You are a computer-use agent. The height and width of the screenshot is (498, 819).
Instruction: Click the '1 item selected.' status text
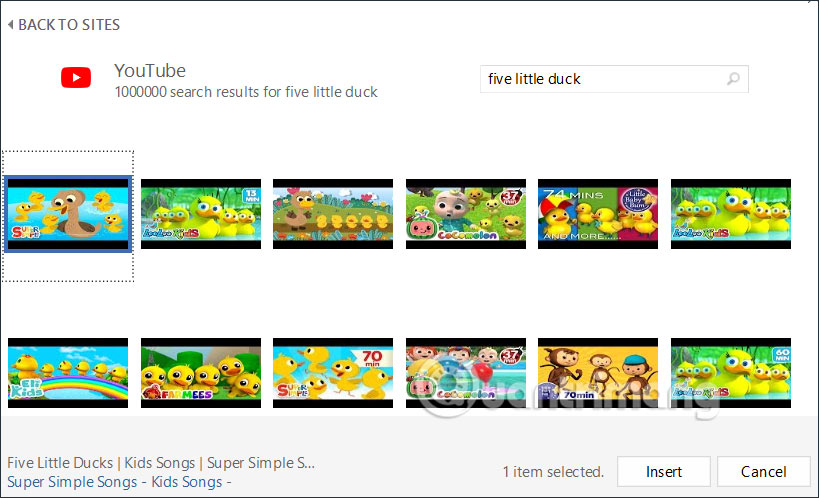click(553, 472)
